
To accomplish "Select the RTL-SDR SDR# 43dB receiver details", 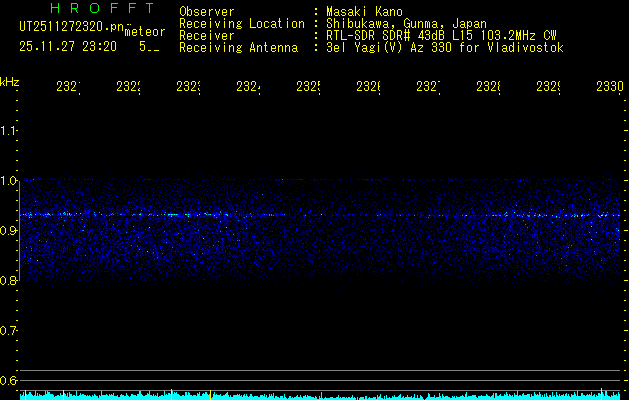I will tap(441, 36).
